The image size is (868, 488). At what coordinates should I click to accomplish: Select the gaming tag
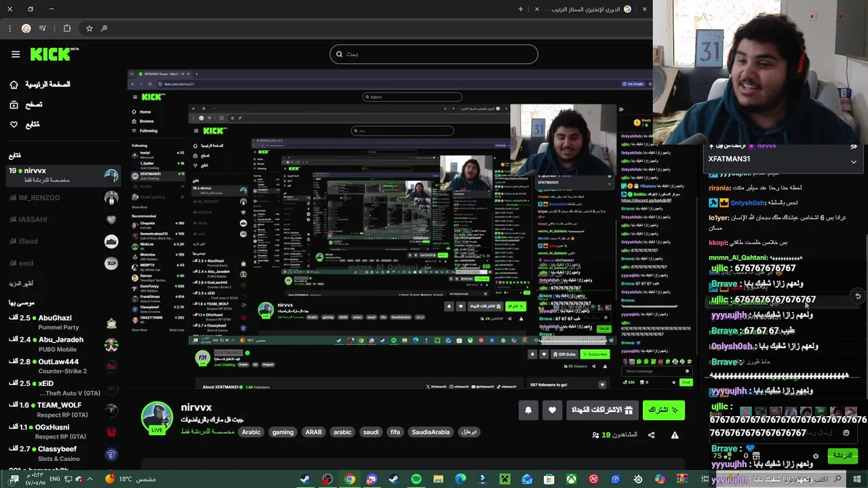click(283, 432)
